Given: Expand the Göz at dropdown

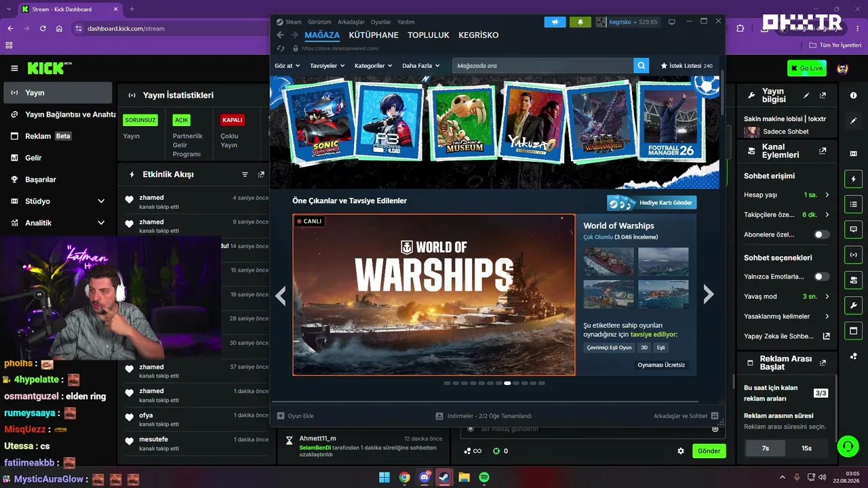Looking at the screenshot, I should (288, 66).
